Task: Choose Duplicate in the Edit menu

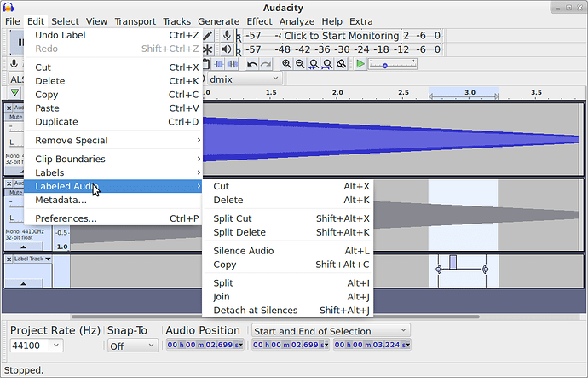Action: tap(113, 122)
